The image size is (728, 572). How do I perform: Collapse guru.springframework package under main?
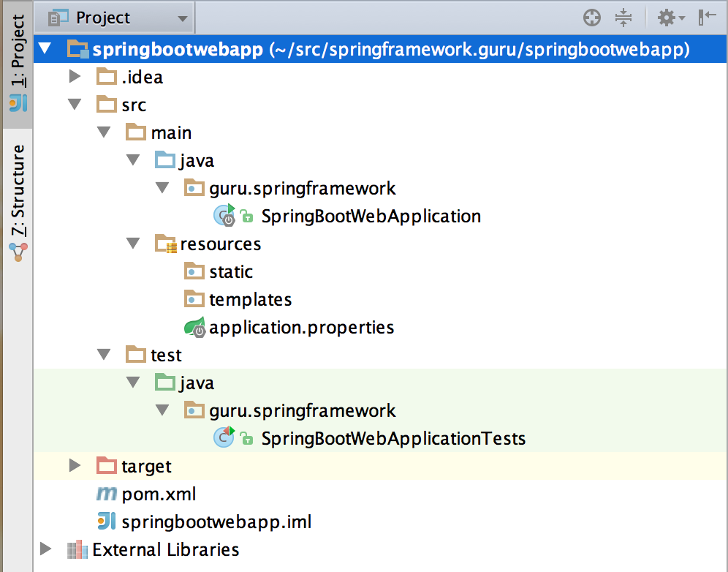(162, 188)
